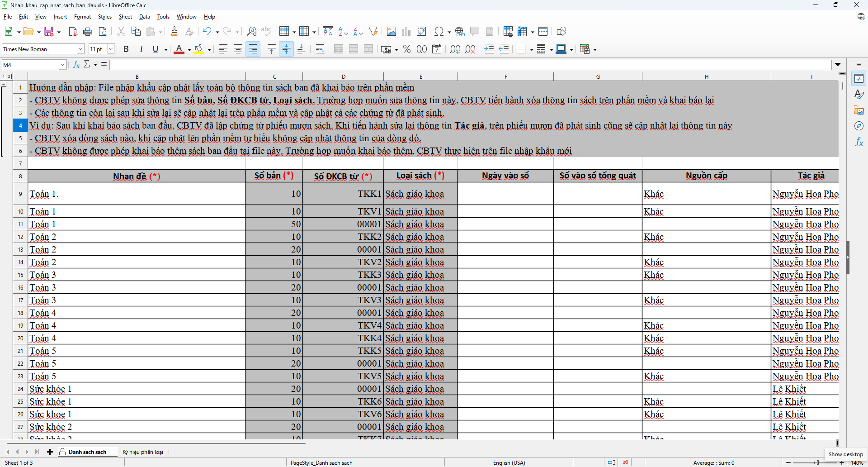
Task: Click the Save document icon
Action: point(49,31)
